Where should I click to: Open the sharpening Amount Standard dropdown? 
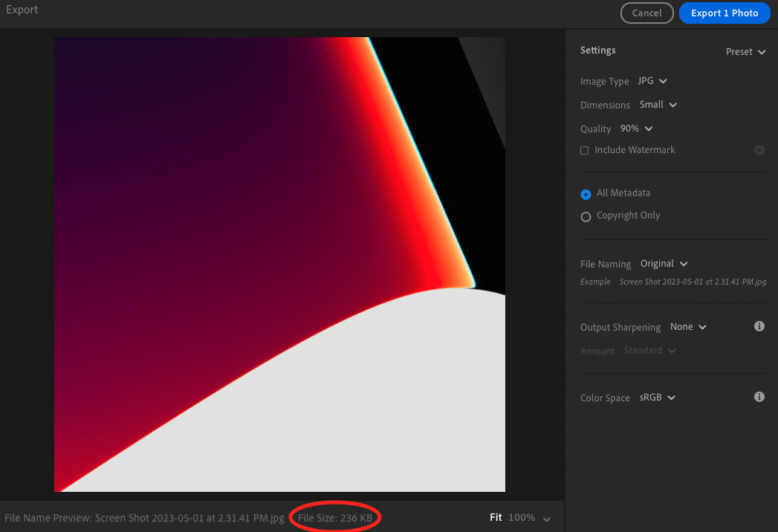[x=649, y=351]
